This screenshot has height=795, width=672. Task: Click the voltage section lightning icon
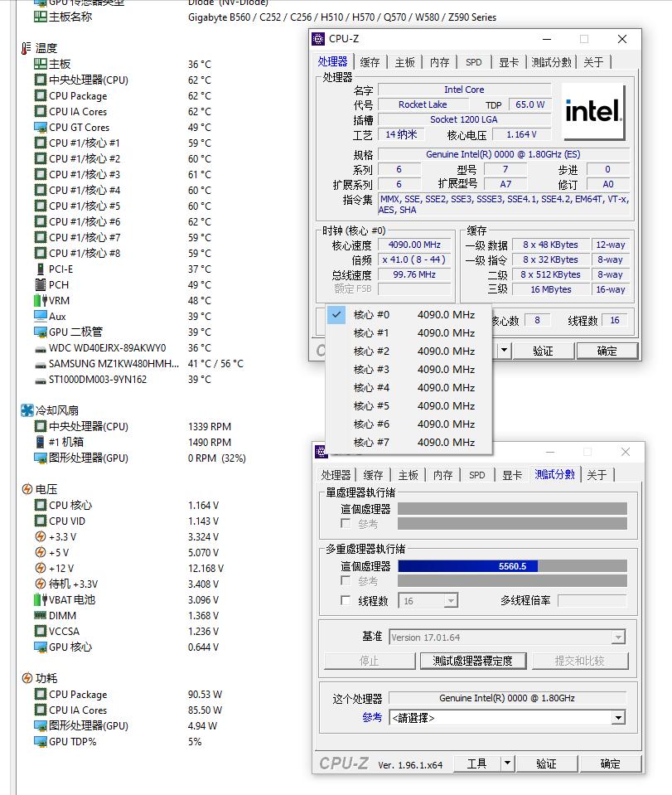coord(27,489)
